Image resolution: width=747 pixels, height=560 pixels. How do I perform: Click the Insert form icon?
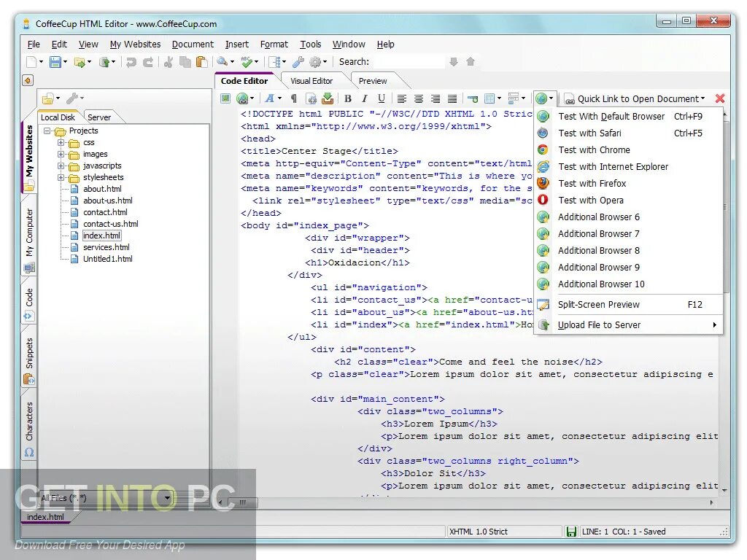click(513, 98)
